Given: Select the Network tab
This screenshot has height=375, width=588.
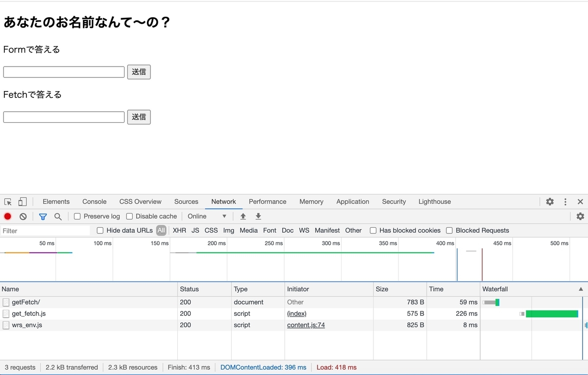Looking at the screenshot, I should point(223,202).
